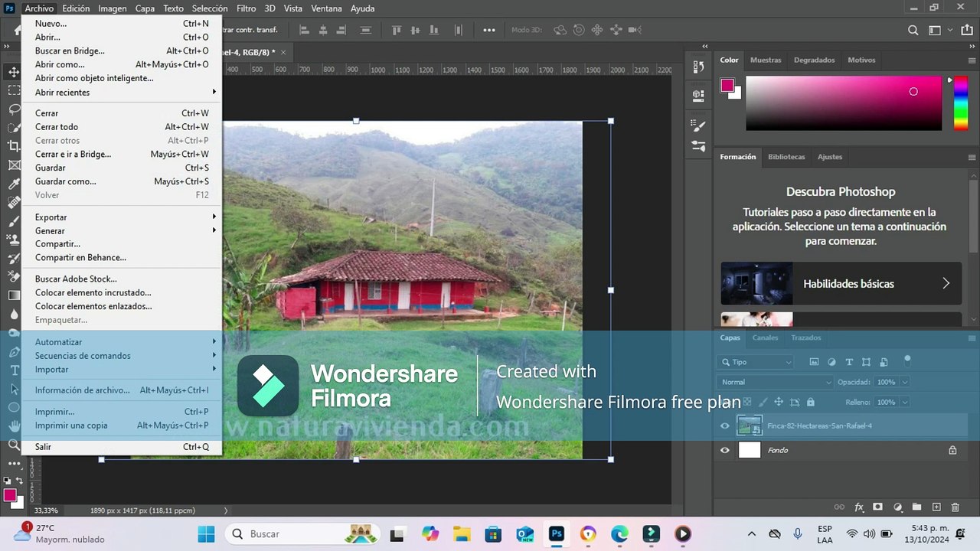Switch to the Canales tab

coord(765,337)
